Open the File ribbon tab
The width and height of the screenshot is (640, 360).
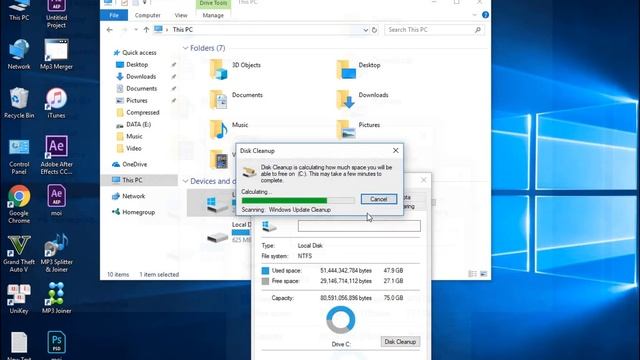[114, 15]
